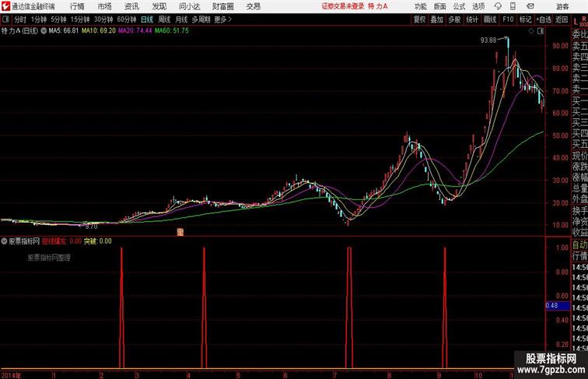Click the 自动 label in right panel
The height and width of the screenshot is (379, 588).
click(579, 244)
